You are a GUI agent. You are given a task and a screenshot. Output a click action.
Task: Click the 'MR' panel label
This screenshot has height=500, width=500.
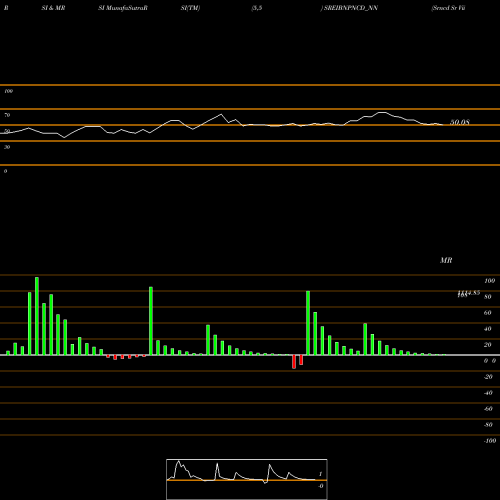tap(446, 260)
